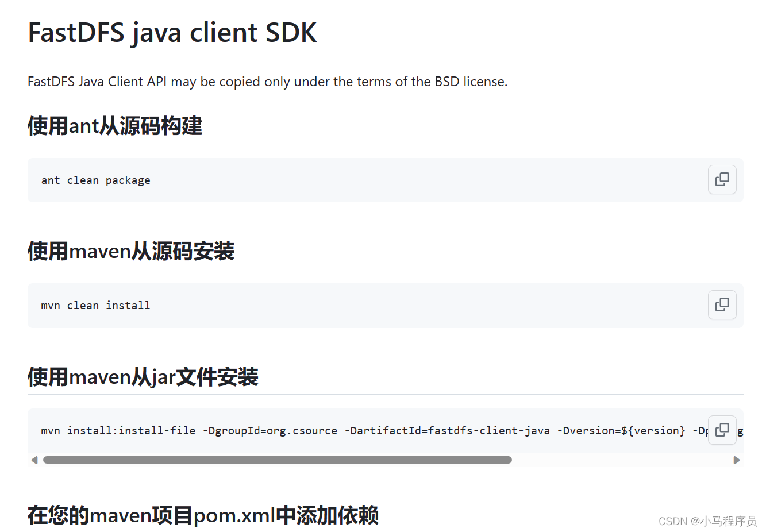Image resolution: width=766 pixels, height=532 pixels.
Task: Click the '使用maven从jar文件安装' section heading
Action: (142, 376)
